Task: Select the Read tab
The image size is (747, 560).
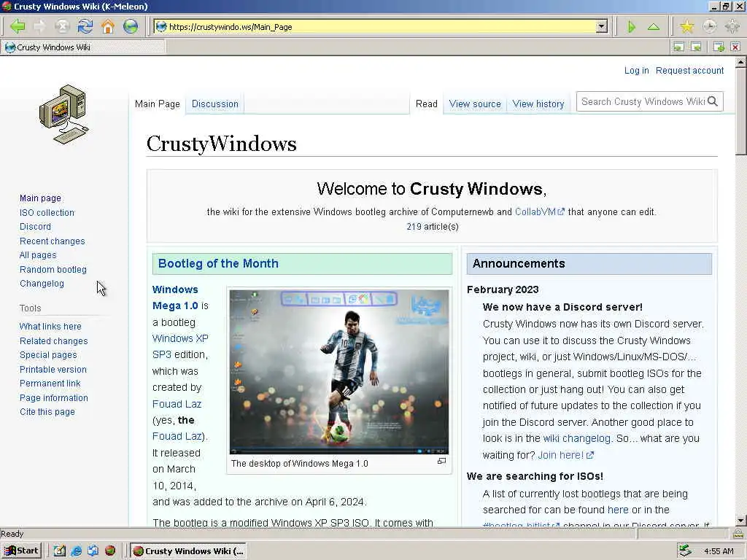Action: tap(426, 104)
